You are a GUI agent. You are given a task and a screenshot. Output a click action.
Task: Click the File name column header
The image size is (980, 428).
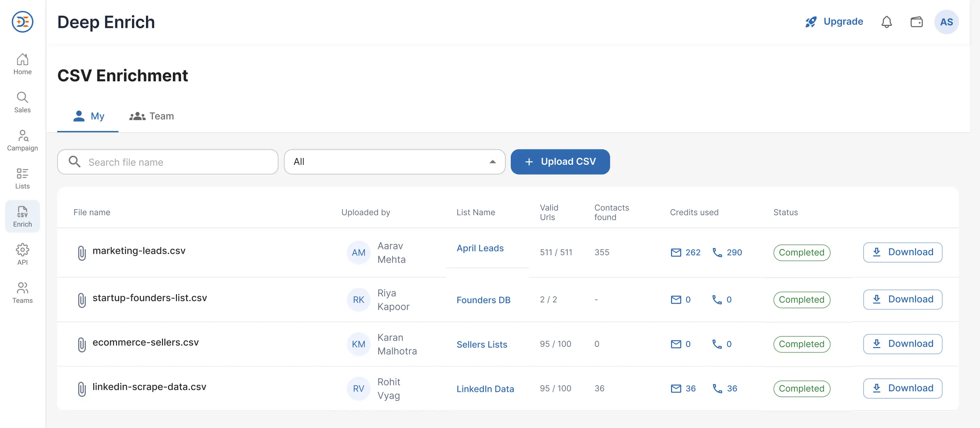[x=92, y=212]
